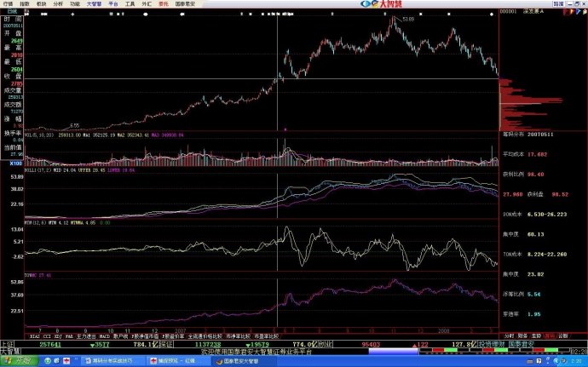Select the 日线 period tab

coord(11,11)
